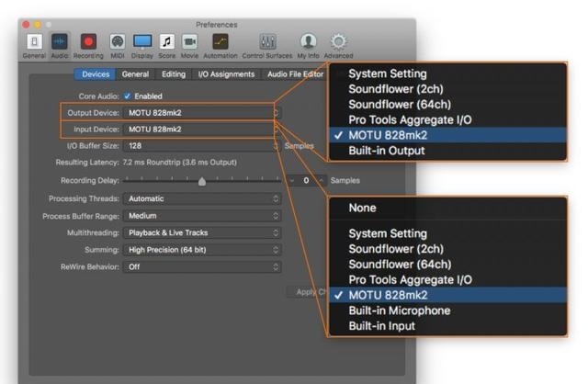Open the Output Device dropdown
Screen dimensions: 588x384
(202, 112)
